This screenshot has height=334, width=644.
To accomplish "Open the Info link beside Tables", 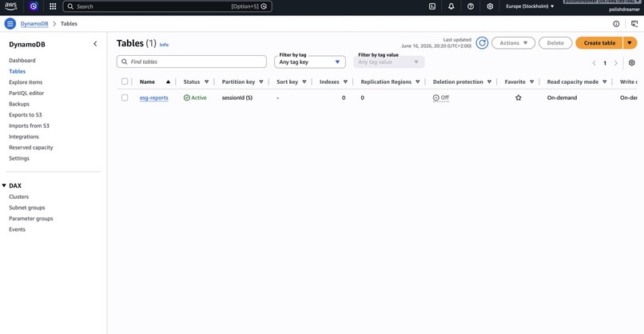I will [x=164, y=45].
